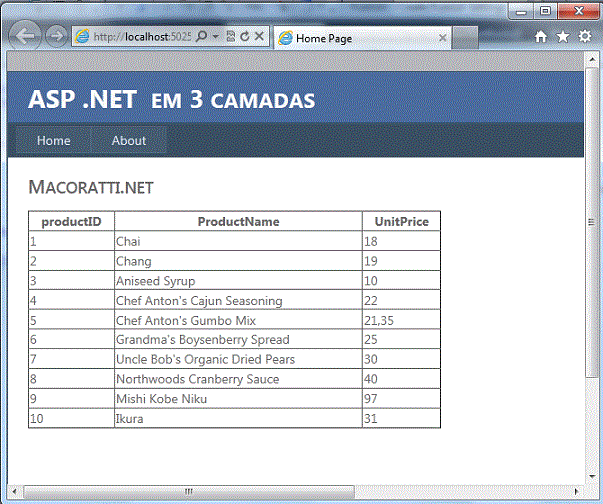Select Northwoods Cranberry Sauce cell
Image resolution: width=603 pixels, height=504 pixels.
pyautogui.click(x=238, y=379)
